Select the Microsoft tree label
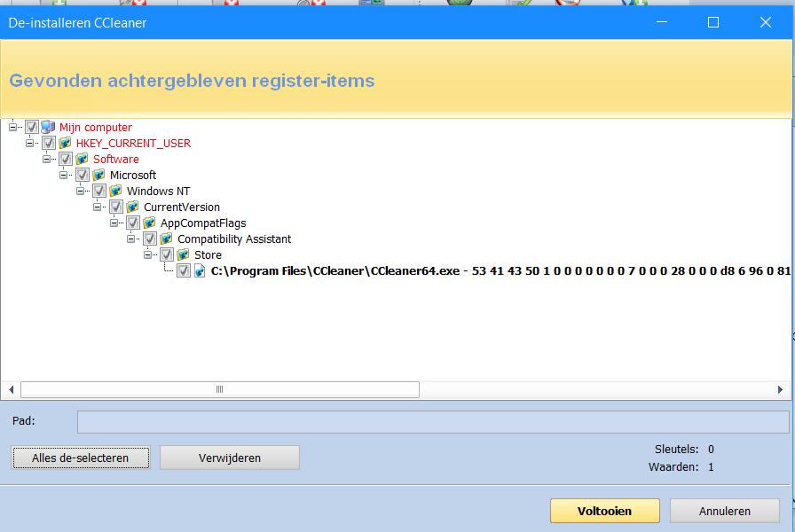The image size is (795, 532). tap(133, 176)
